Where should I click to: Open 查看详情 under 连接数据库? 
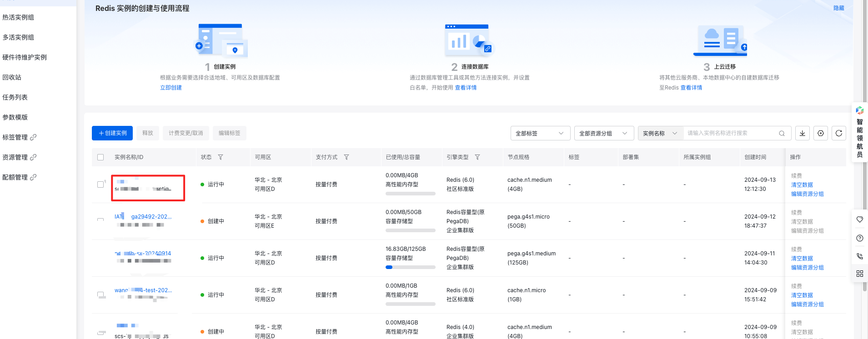466,88
